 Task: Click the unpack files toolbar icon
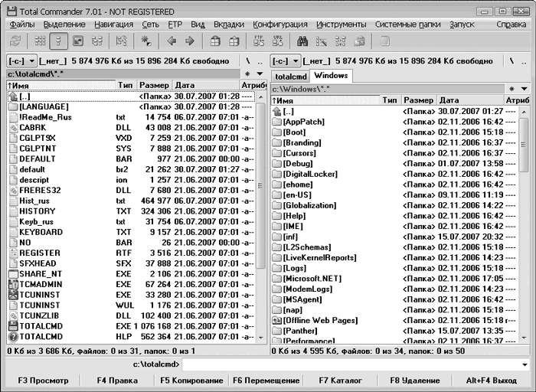click(234, 41)
